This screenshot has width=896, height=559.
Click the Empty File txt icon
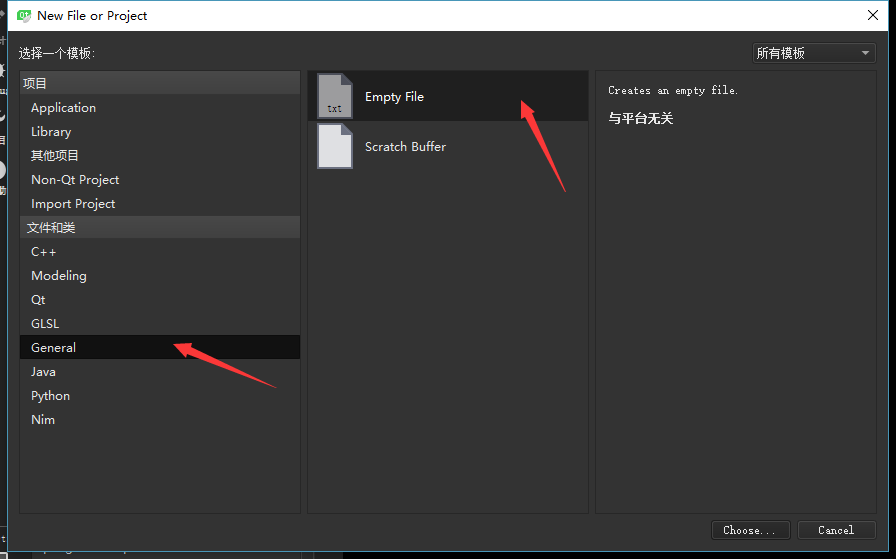coord(335,96)
